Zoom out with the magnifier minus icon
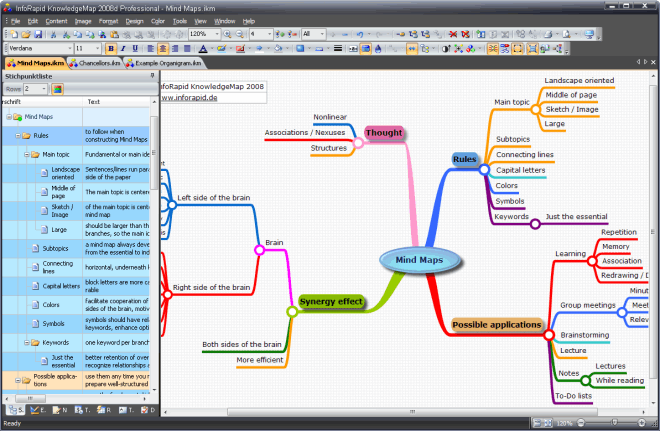Viewport: 660px width, 431px height. 240,34
